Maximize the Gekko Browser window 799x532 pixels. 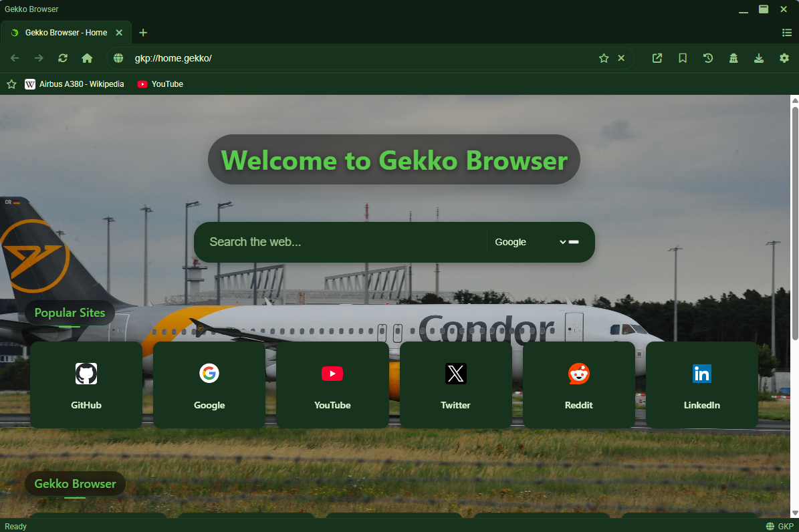[x=764, y=9]
